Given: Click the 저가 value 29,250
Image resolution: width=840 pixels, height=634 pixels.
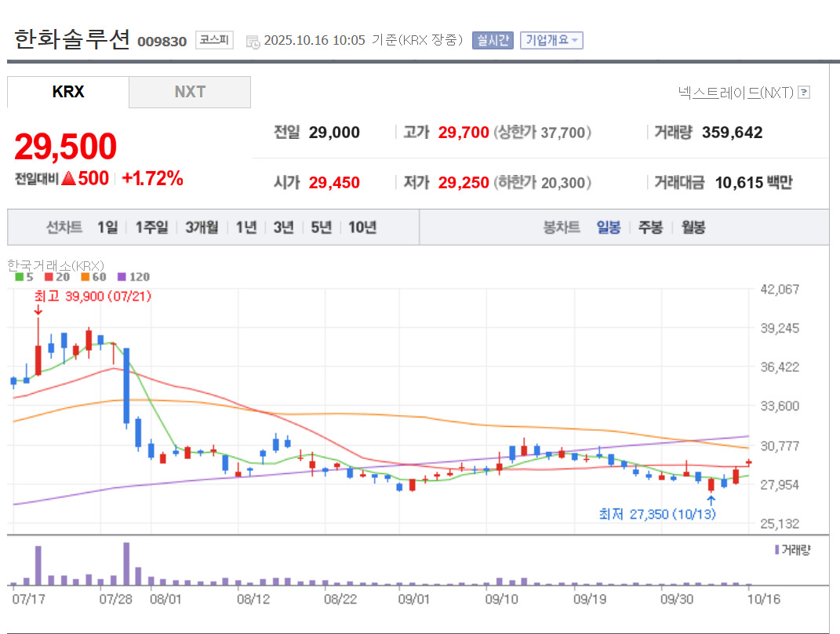Looking at the screenshot, I should [x=464, y=183].
